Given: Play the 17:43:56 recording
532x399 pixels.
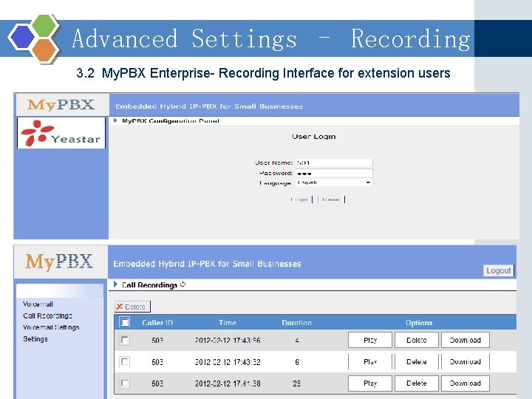Looking at the screenshot, I should [370, 340].
